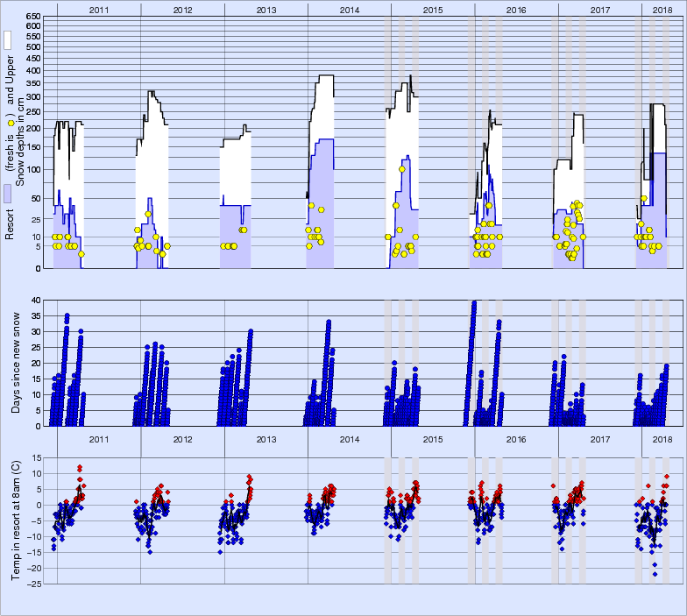The image size is (687, 616).
Task: Click the 15 tick on temperature axis
Action: [x=36, y=457]
